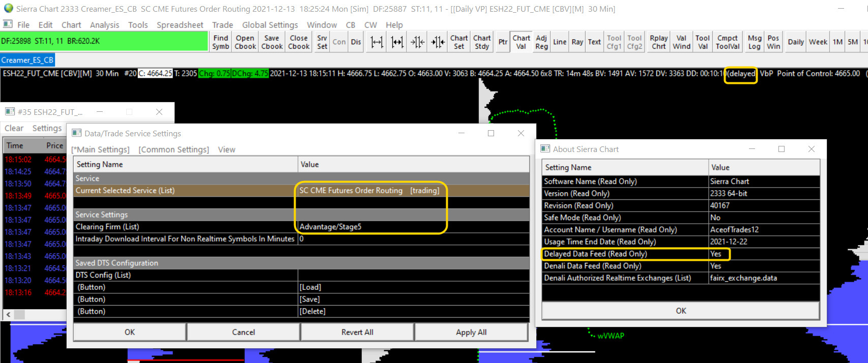Open Srv Set from the toolbar

pos(322,42)
